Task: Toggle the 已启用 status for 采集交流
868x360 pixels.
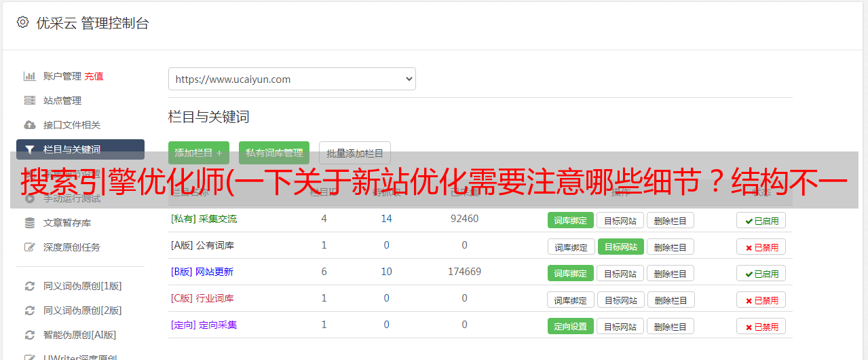Action: click(761, 220)
